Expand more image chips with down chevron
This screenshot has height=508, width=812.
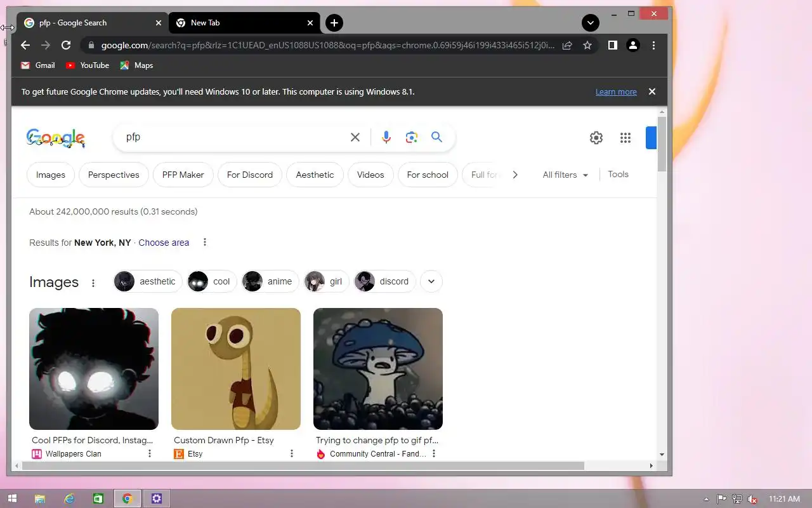431,281
